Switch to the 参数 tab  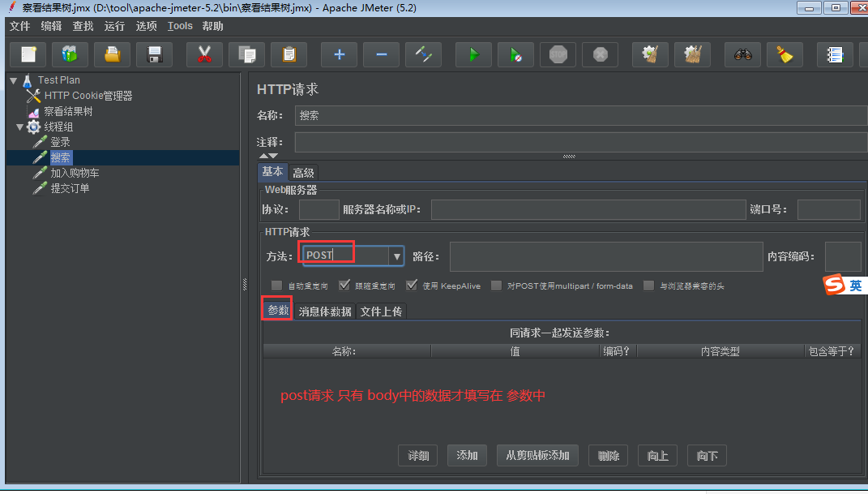(278, 310)
